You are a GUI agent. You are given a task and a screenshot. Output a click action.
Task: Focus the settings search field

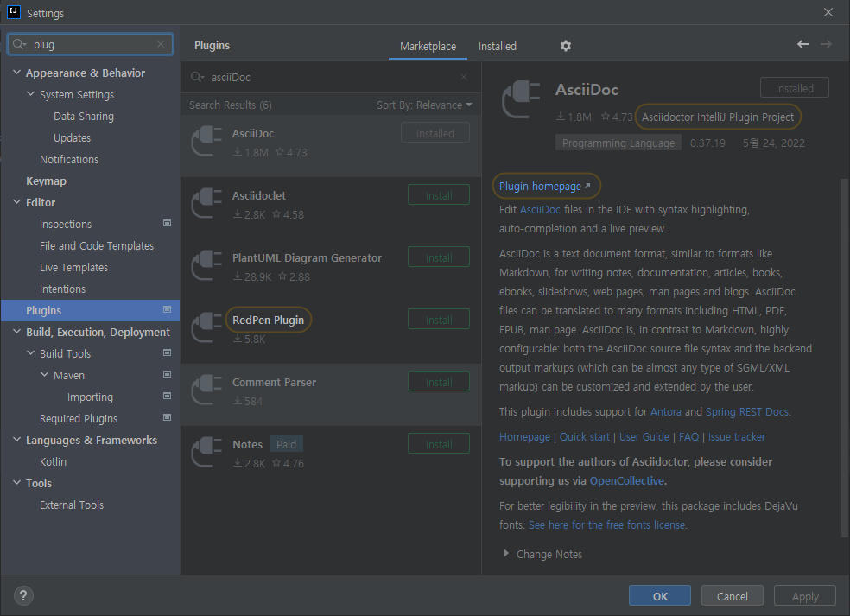pyautogui.click(x=90, y=44)
